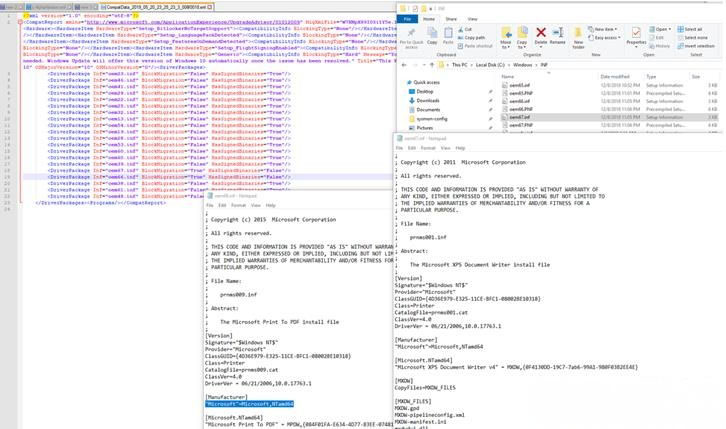The width and height of the screenshot is (726, 429).
Task: Go back with Explorer's back arrow
Action: coord(404,65)
